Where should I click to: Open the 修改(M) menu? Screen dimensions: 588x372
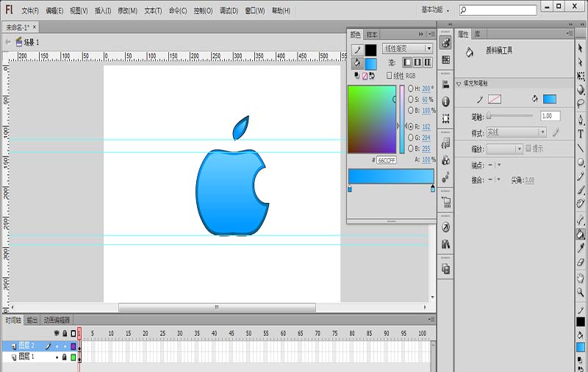pyautogui.click(x=127, y=11)
